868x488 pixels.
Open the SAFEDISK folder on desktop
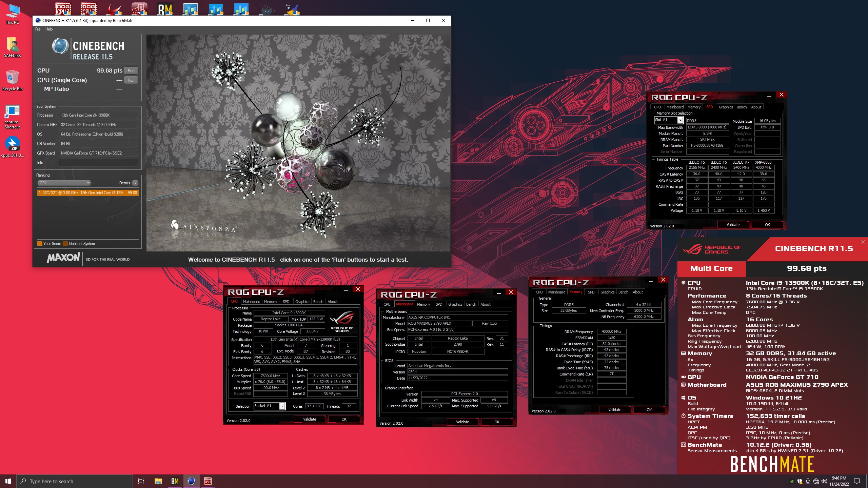[x=13, y=47]
